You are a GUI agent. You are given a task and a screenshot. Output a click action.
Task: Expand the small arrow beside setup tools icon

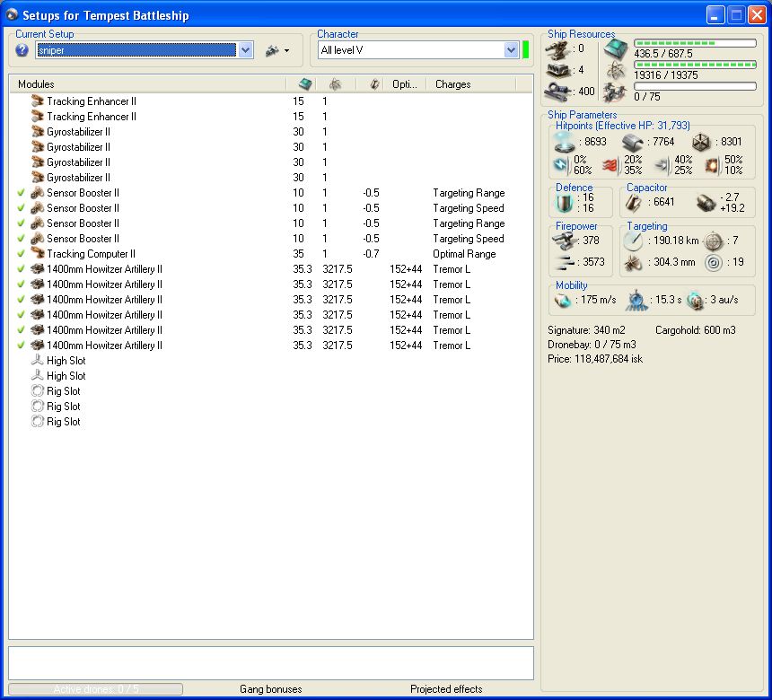coord(286,50)
